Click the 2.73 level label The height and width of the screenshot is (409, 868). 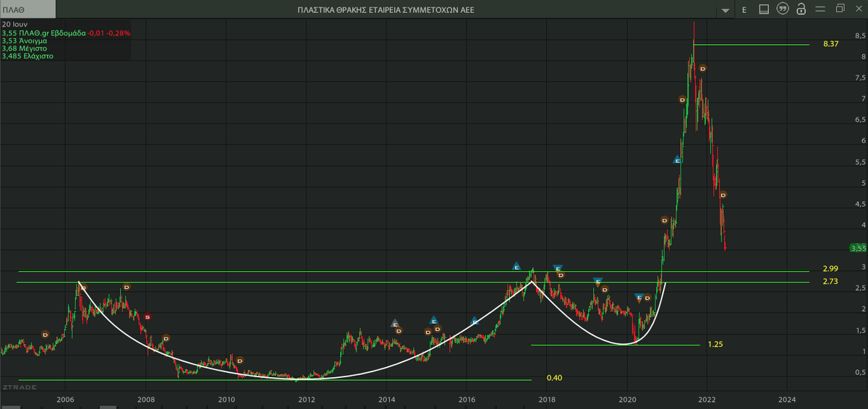[830, 281]
